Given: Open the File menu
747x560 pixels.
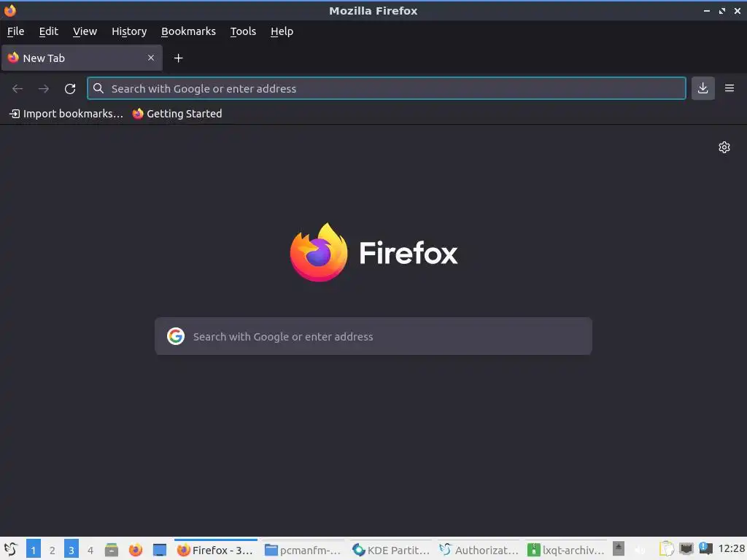Looking at the screenshot, I should (16, 31).
